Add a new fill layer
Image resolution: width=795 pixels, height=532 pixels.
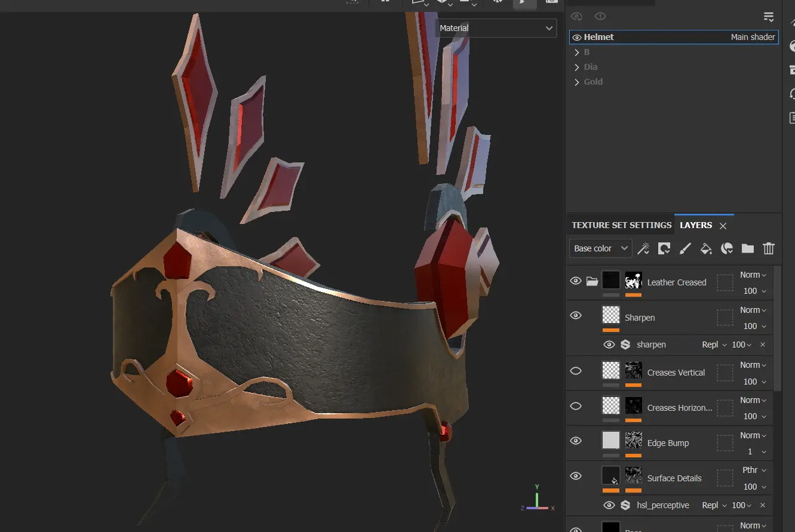706,248
